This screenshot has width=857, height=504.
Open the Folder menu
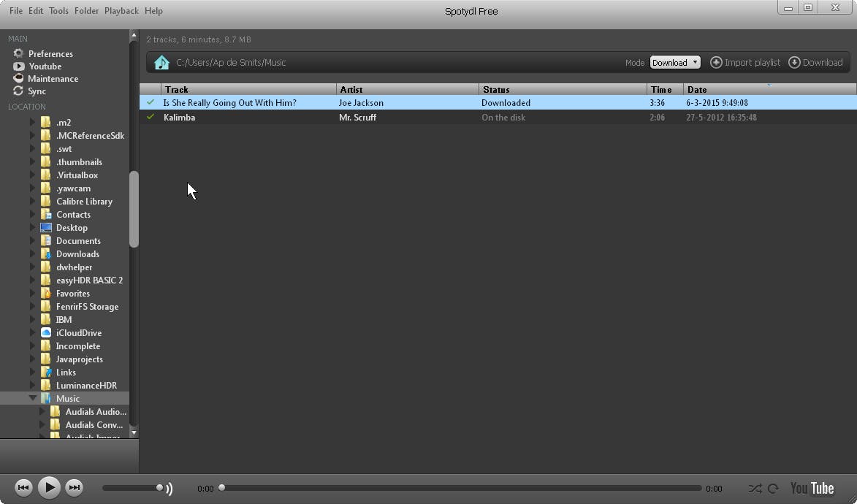click(86, 11)
